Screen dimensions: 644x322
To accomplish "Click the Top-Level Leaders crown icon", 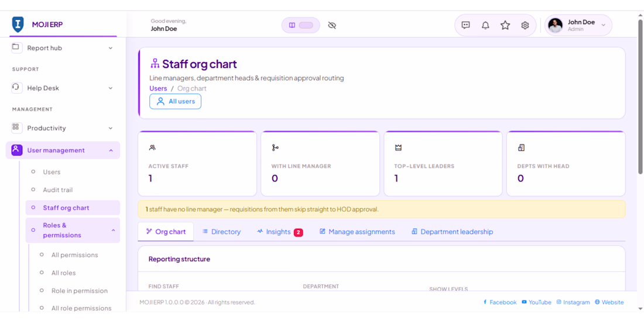I will [x=398, y=148].
